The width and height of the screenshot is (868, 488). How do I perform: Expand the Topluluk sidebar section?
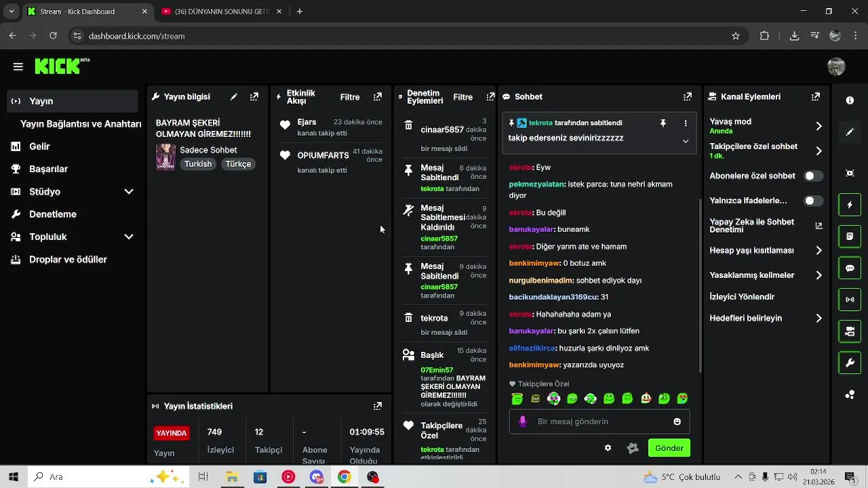click(x=129, y=237)
